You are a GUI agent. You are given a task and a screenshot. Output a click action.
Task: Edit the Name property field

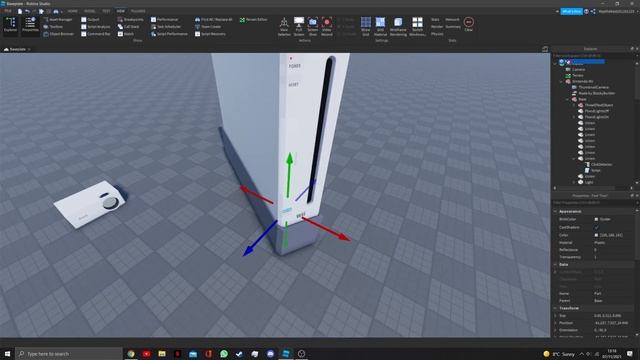coord(613,293)
